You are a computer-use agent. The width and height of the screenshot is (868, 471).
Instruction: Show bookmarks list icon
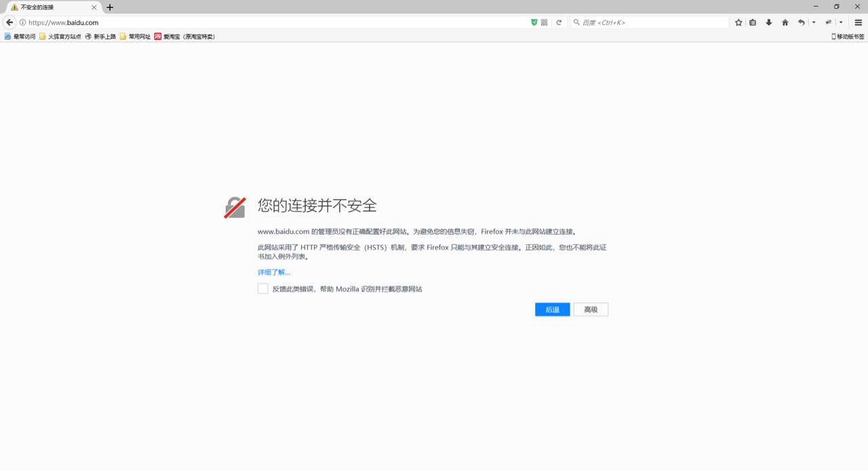753,22
